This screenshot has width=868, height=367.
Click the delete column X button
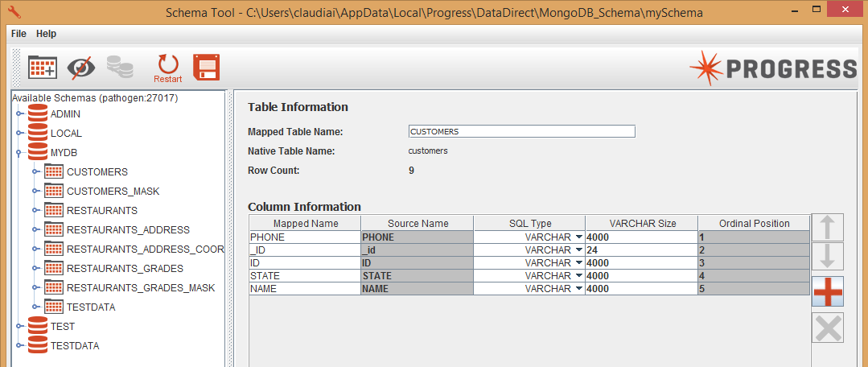click(x=828, y=328)
